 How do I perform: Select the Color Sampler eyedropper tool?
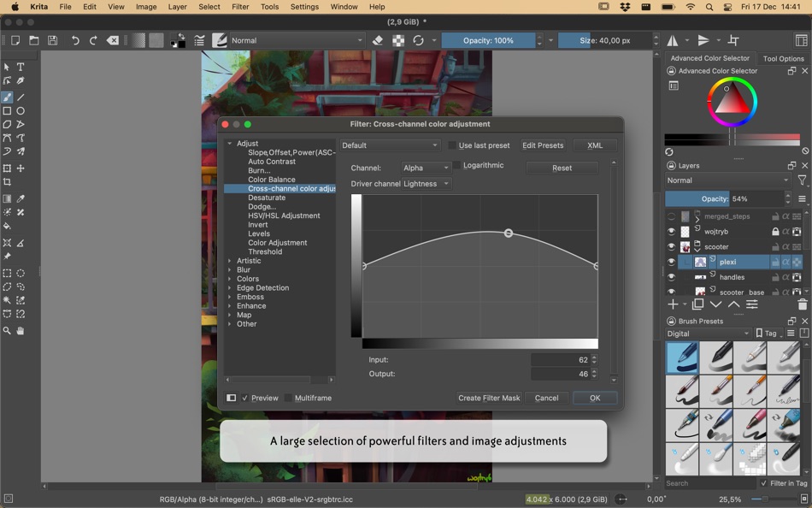(21, 198)
